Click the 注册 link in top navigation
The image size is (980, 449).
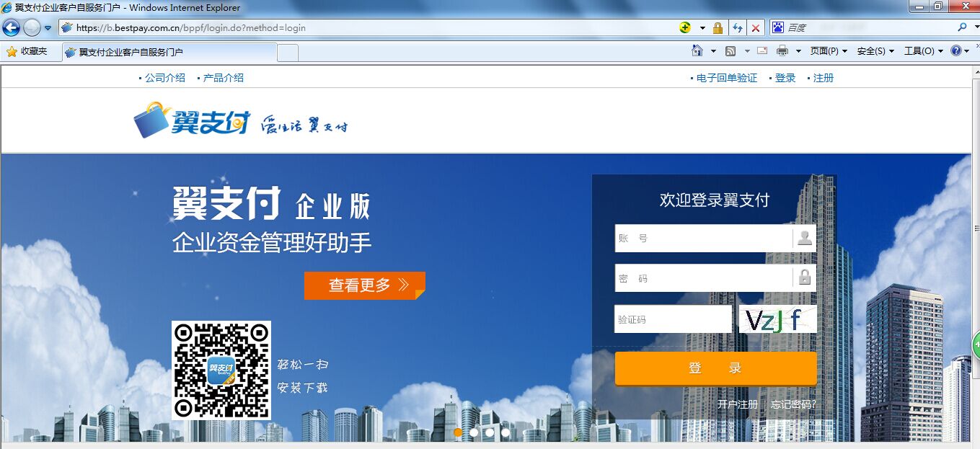[x=824, y=78]
